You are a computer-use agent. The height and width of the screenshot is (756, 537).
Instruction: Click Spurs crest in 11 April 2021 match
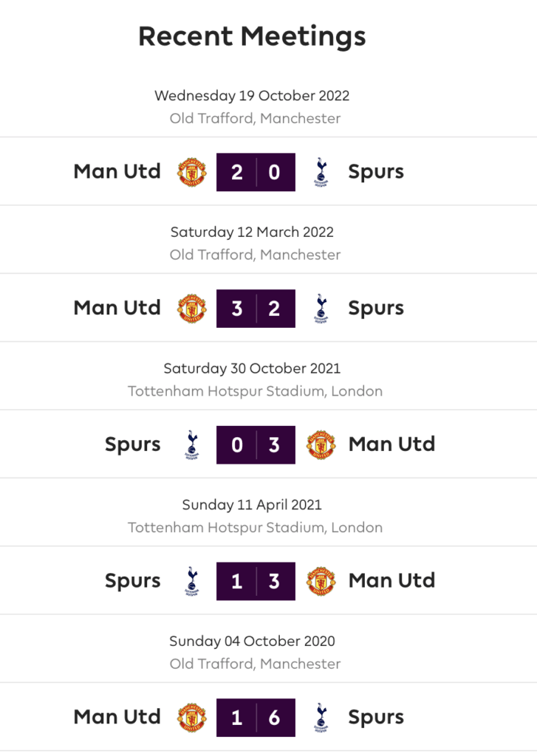(192, 582)
